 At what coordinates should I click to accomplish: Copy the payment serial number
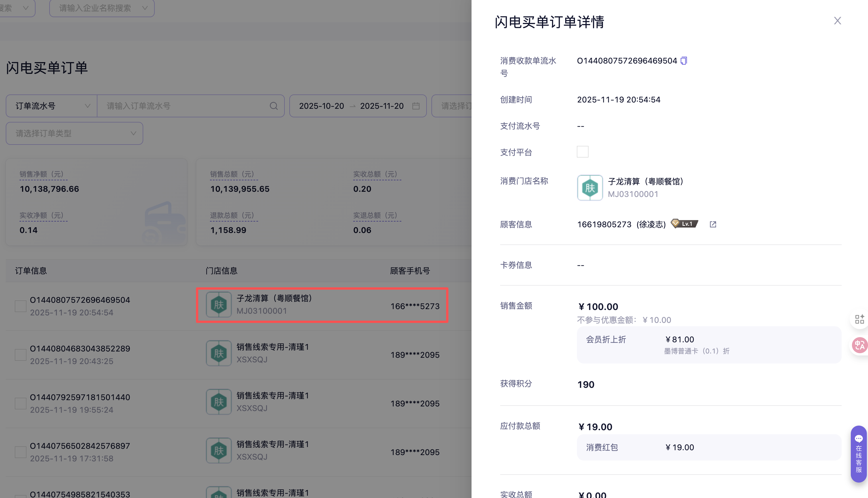pyautogui.click(x=684, y=61)
